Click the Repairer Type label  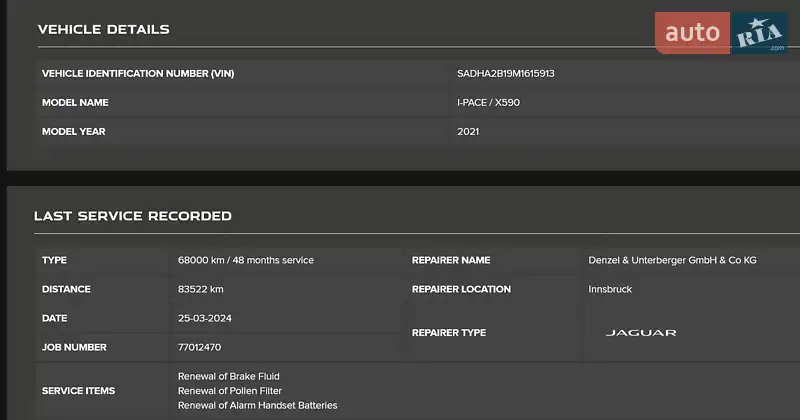pos(449,333)
